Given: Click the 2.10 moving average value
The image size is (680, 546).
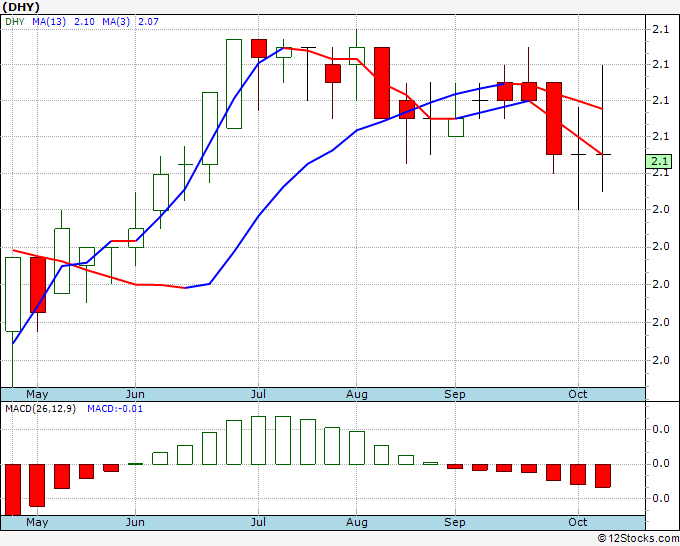Looking at the screenshot, I should pyautogui.click(x=84, y=21).
